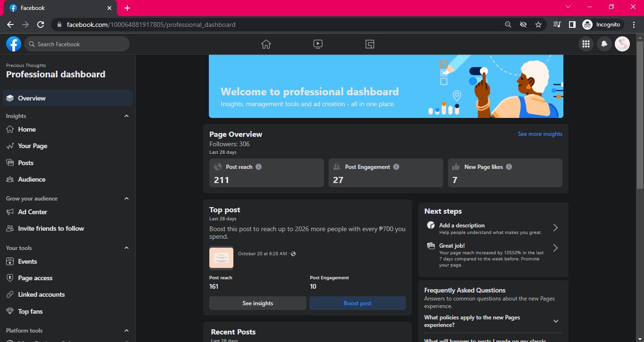Go to the Facebook Home icon
Screen dimensions: 644x342
click(x=266, y=44)
